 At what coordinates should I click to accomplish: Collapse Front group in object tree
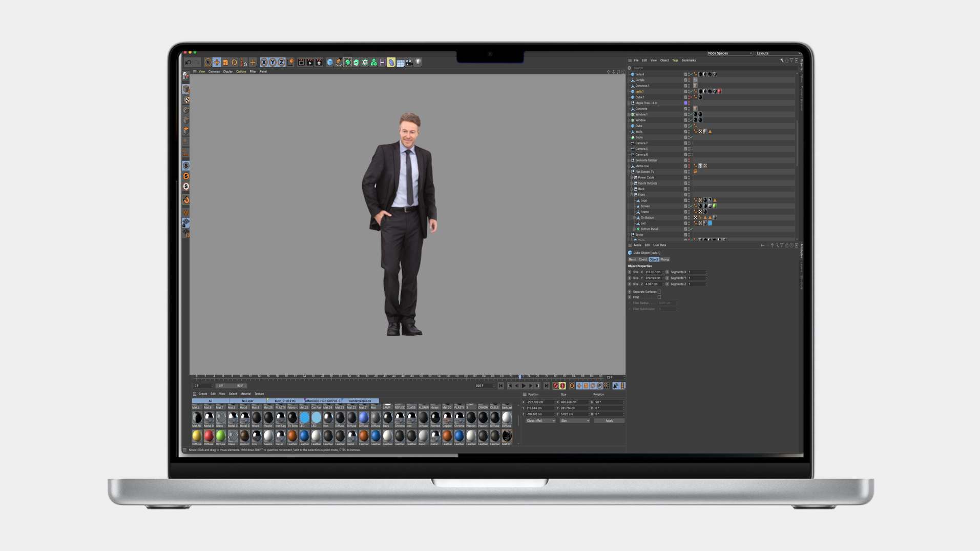coord(632,195)
